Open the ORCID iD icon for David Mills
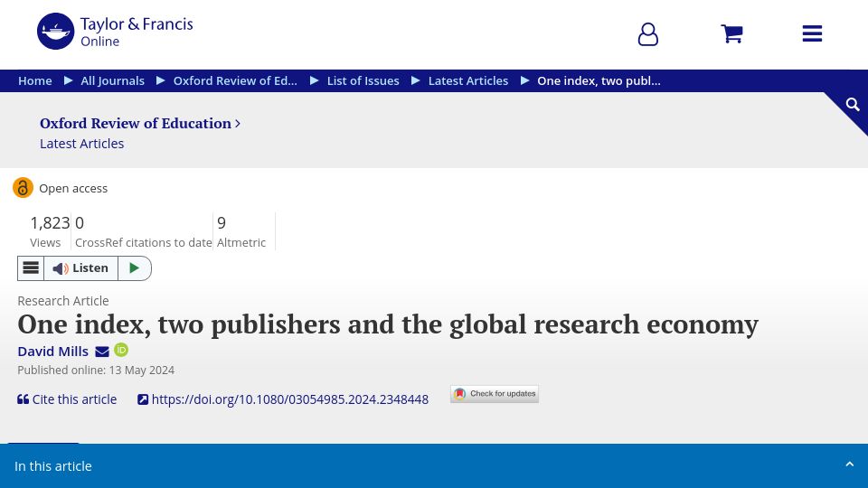This screenshot has width=868, height=488. click(x=121, y=350)
